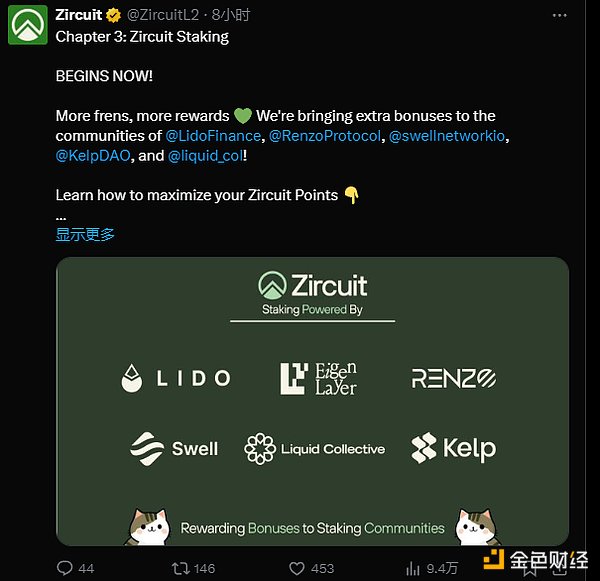This screenshot has width=600, height=581.
Task: Open the @LidoFinance mention
Action: coord(213,136)
